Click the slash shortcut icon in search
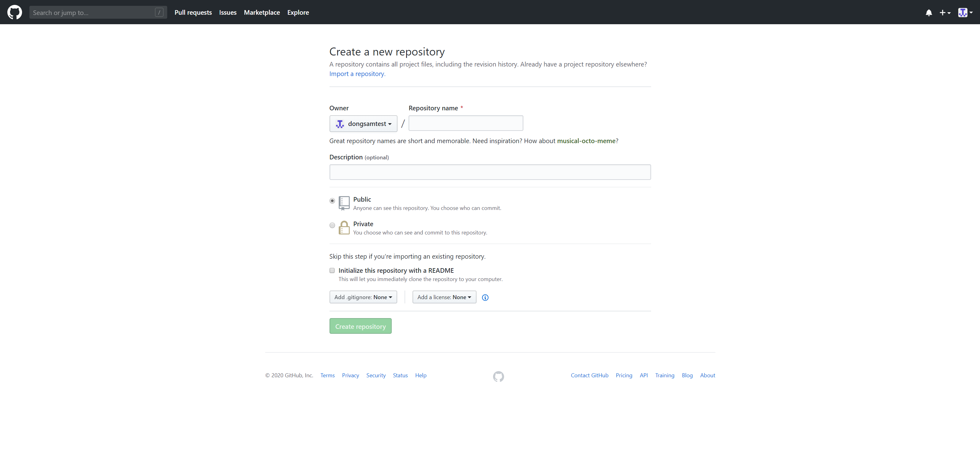 click(x=159, y=13)
